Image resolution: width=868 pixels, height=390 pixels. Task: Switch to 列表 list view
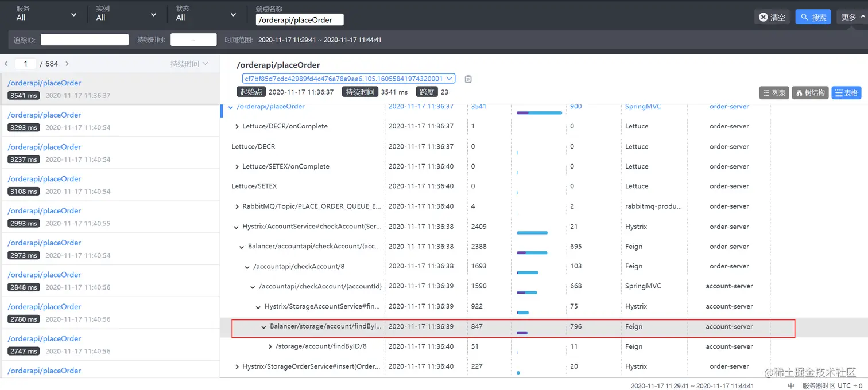774,93
